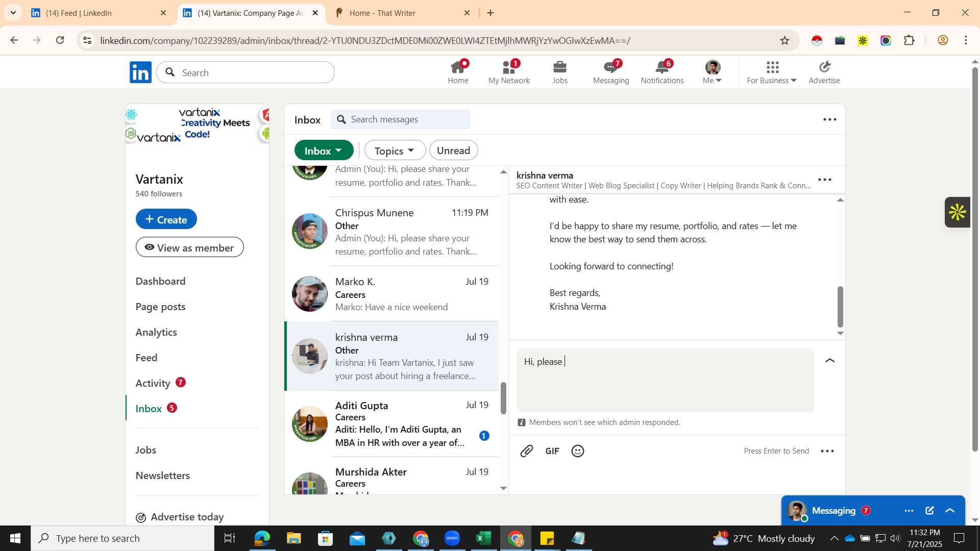Open Newsletters in the sidebar

(x=162, y=475)
